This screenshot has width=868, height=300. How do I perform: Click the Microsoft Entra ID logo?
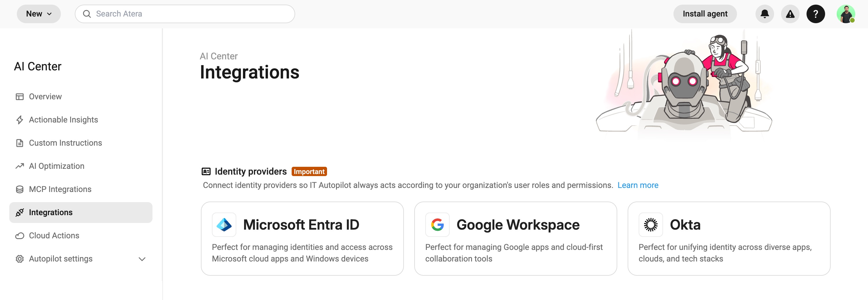(x=224, y=225)
